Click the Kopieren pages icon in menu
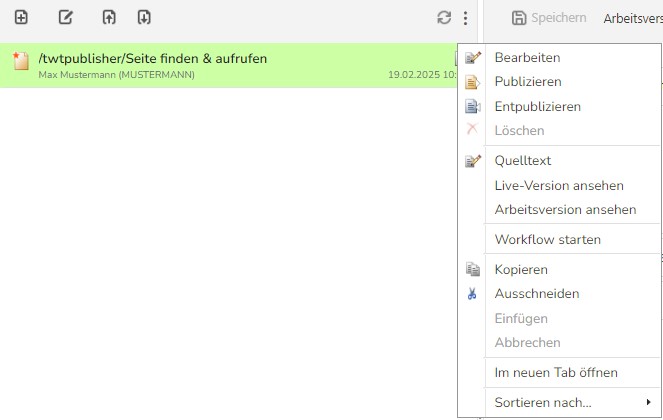663x420 pixels. click(473, 269)
